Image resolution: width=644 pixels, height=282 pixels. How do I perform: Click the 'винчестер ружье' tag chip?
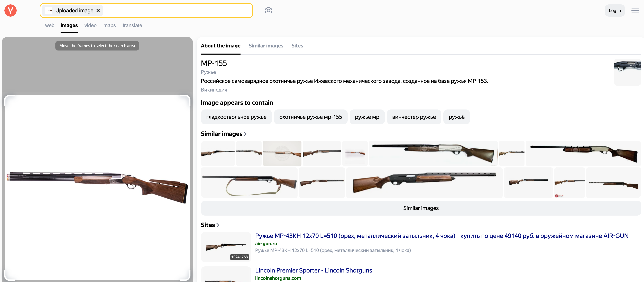(413, 117)
